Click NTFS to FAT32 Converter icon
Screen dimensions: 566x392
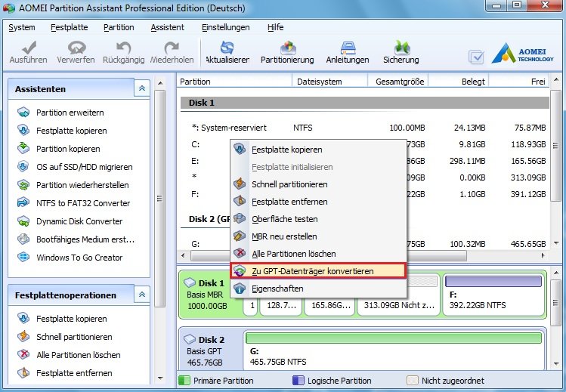point(23,202)
